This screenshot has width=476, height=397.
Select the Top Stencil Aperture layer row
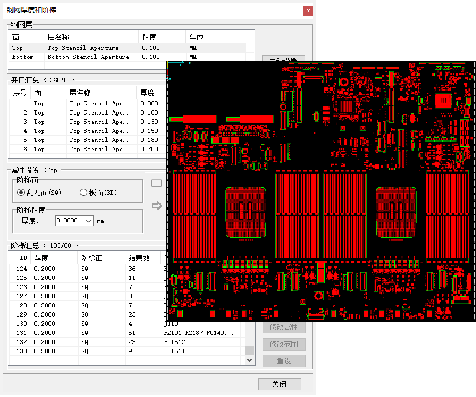pyautogui.click(x=127, y=48)
